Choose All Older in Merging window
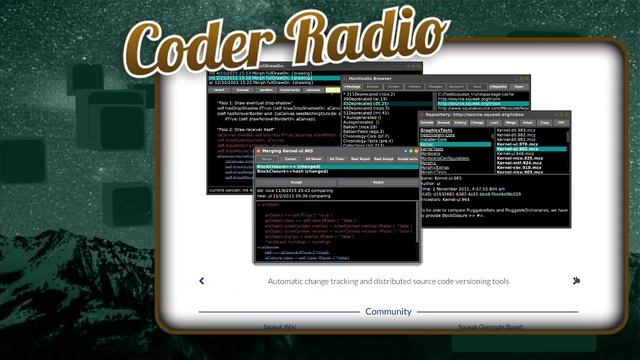 tap(337, 159)
